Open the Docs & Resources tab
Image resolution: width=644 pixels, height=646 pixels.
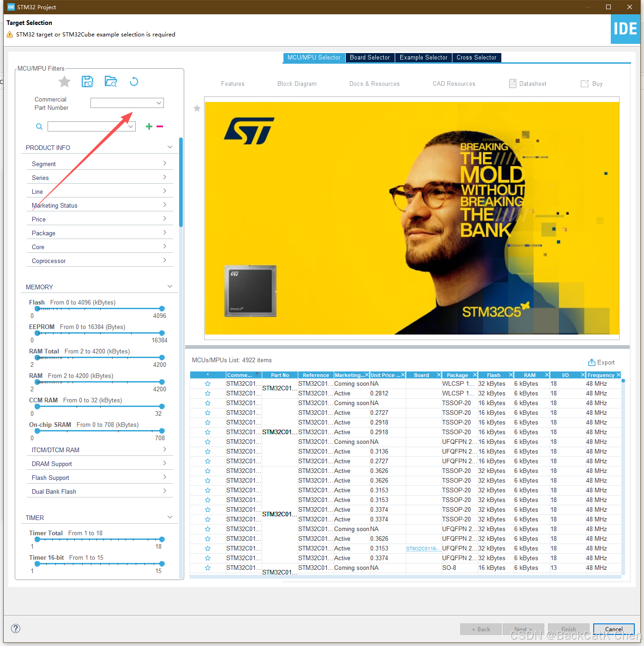coord(374,84)
